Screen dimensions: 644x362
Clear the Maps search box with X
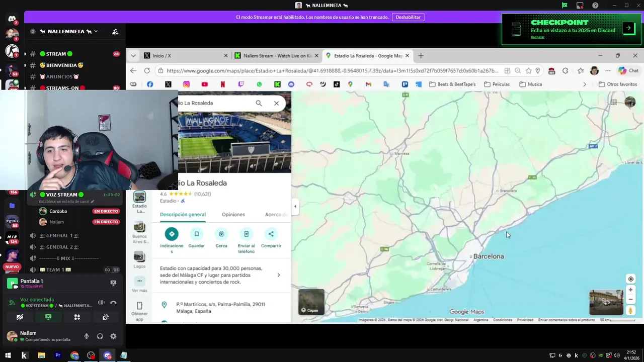pyautogui.click(x=276, y=103)
